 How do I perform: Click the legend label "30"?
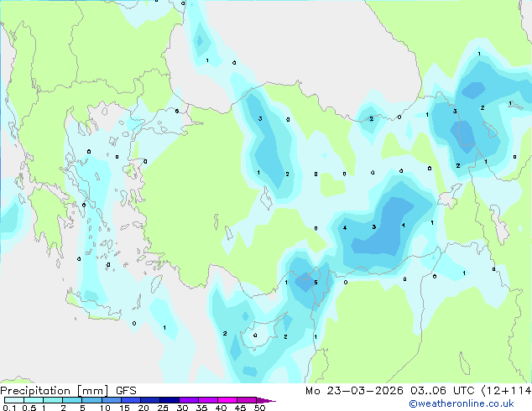click(x=182, y=408)
